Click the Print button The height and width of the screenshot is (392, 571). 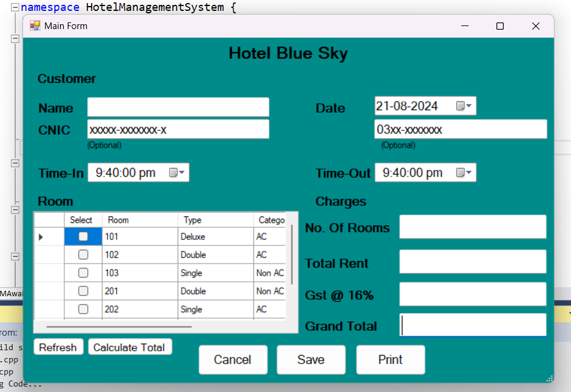point(390,360)
